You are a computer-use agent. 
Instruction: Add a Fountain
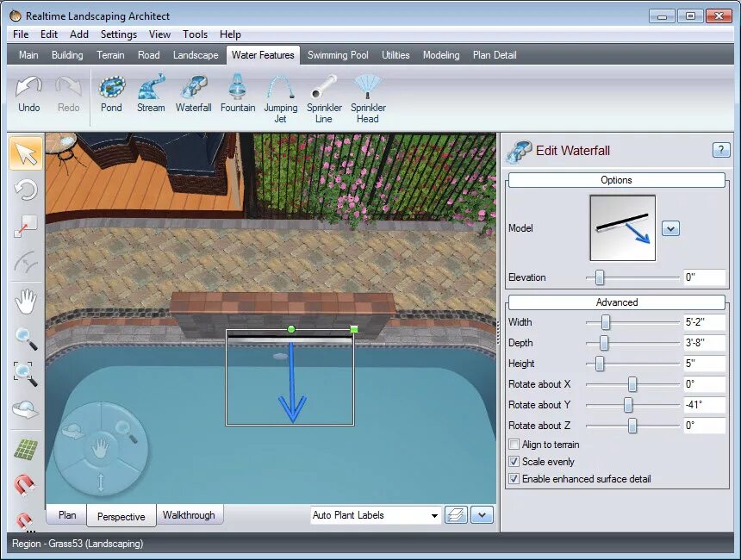click(x=238, y=95)
